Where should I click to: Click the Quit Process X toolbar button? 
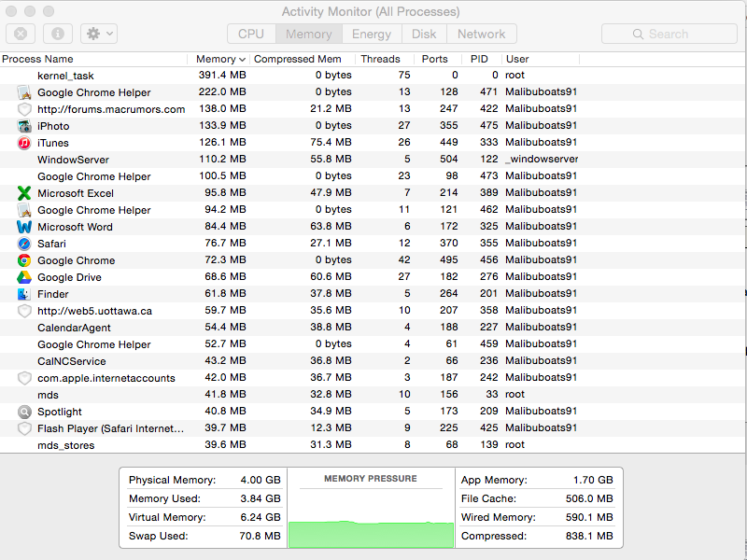click(x=21, y=34)
